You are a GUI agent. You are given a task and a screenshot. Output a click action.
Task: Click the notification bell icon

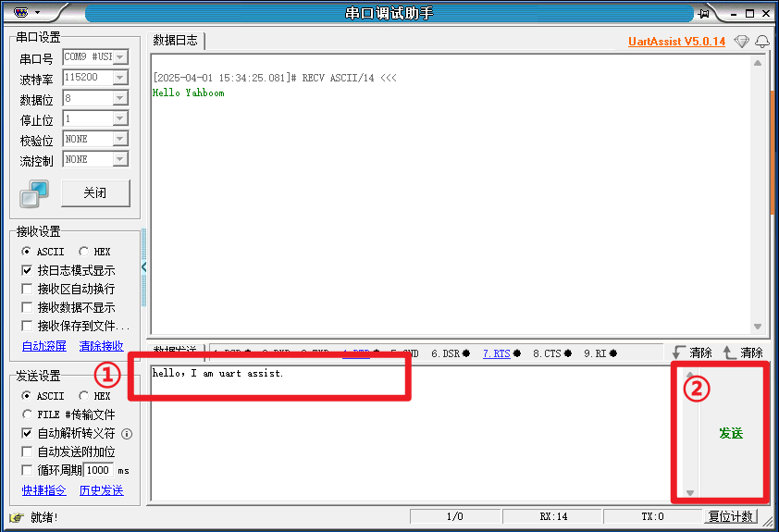coord(762,42)
